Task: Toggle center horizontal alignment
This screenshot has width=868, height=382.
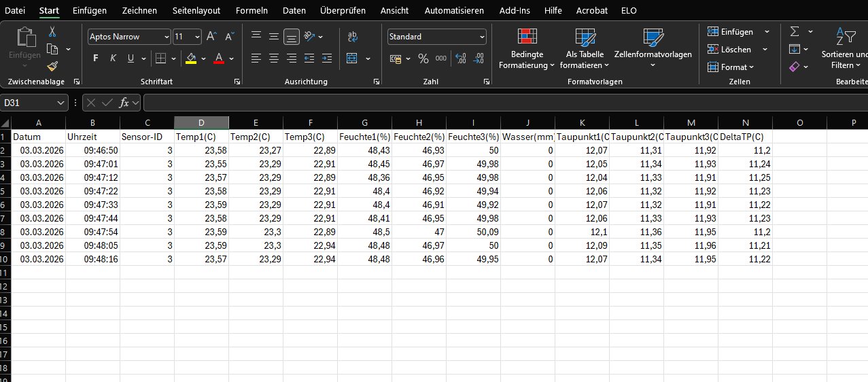Action: 273,58
